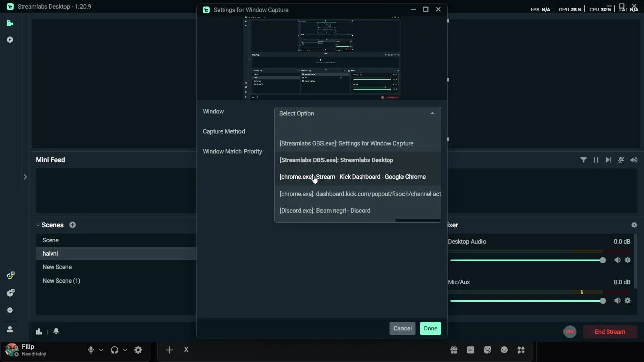Adjust the Desktop Audio volume slider
Image resolution: width=644 pixels, height=362 pixels.
pos(528,260)
